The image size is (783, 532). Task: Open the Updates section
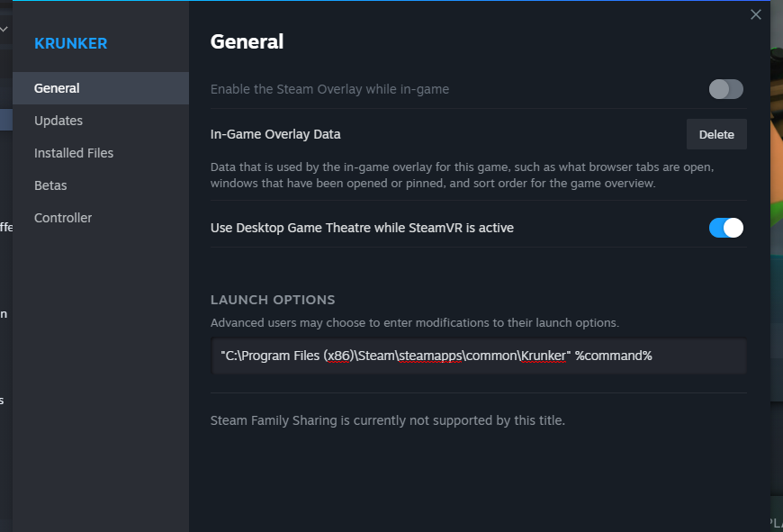pyautogui.click(x=101, y=121)
